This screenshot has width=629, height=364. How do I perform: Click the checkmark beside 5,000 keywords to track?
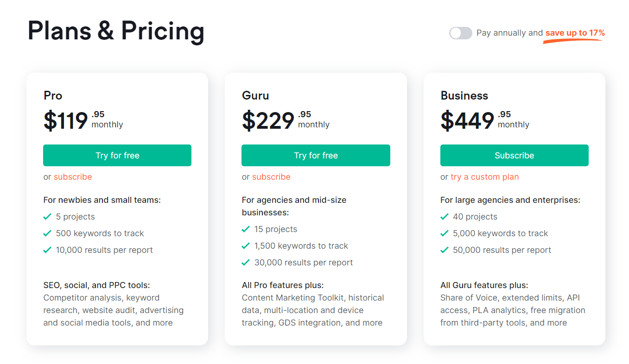445,233
